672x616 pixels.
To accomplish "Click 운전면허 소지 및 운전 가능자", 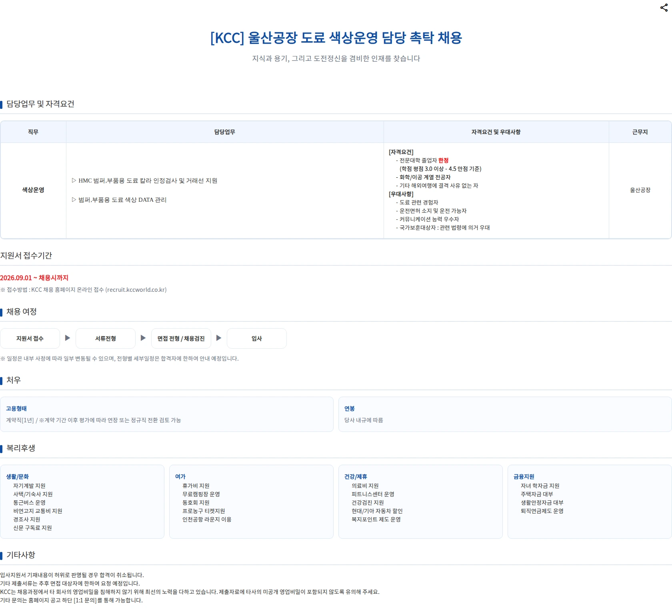I will (431, 211).
